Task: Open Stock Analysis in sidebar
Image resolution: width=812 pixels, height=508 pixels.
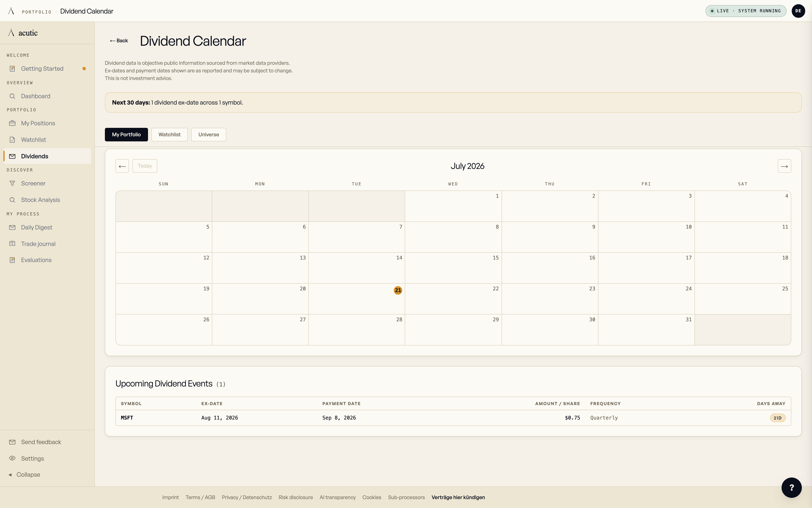Action: coord(47,200)
